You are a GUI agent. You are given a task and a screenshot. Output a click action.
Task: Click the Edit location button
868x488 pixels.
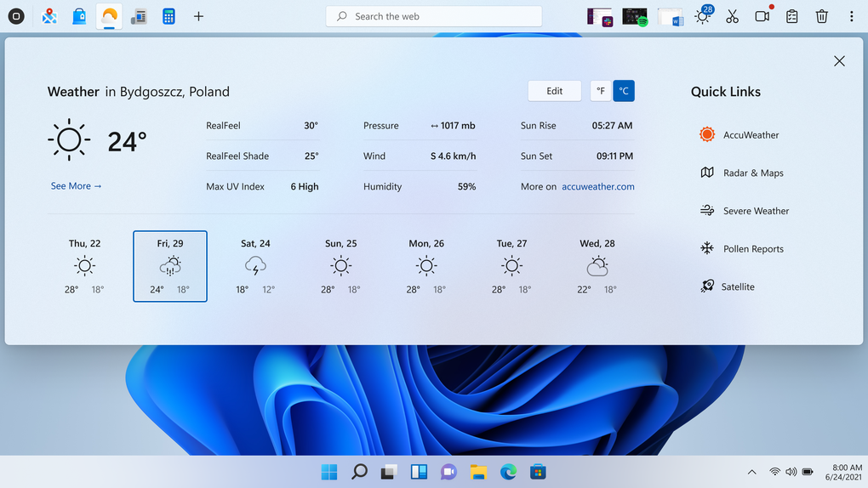(554, 91)
